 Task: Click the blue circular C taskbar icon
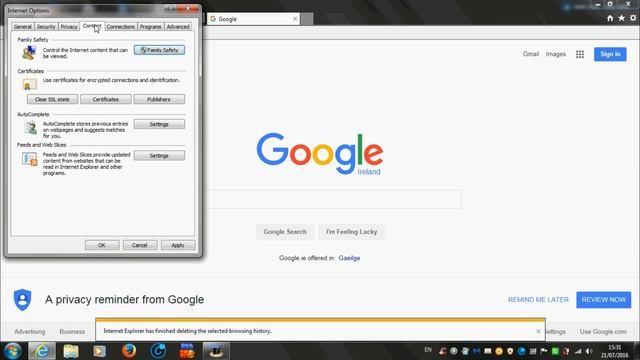point(158,351)
